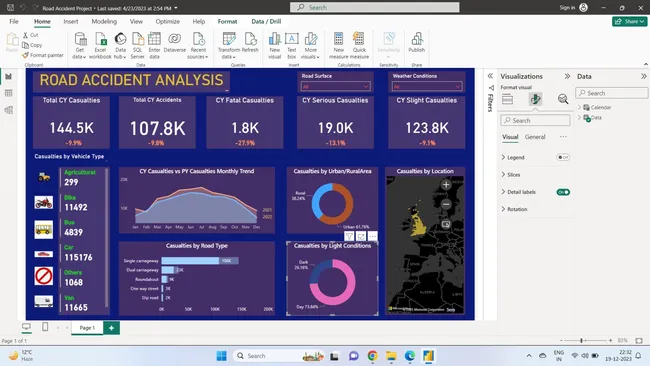This screenshot has height=366, width=650.
Task: Open the Get data ribbon button
Action: pos(80,46)
